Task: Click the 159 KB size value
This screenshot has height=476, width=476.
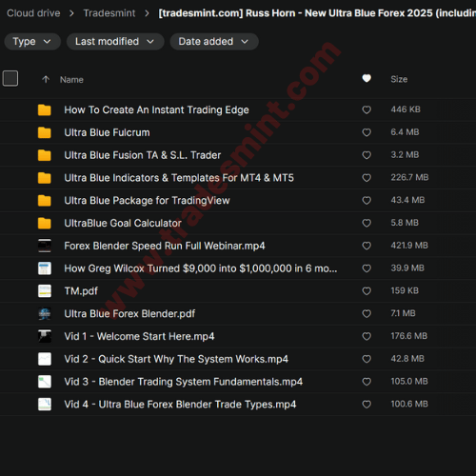Action: [405, 290]
